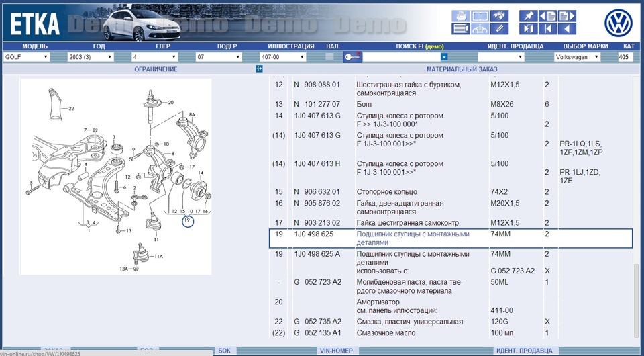644x356 pixels.
Task: Open search with the binoculars icon
Action: [x=499, y=16]
